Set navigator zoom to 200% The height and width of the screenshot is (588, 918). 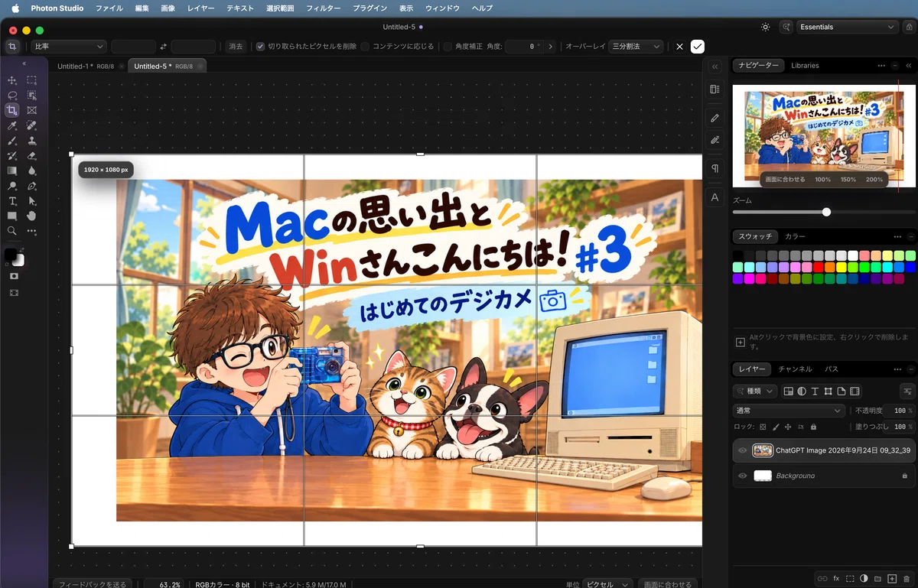tap(874, 180)
